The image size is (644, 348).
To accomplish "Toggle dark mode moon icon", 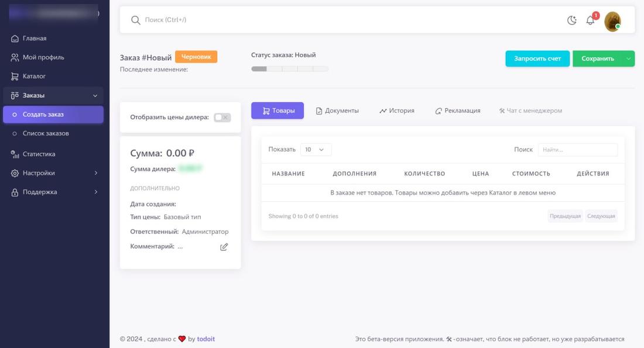I will [572, 20].
